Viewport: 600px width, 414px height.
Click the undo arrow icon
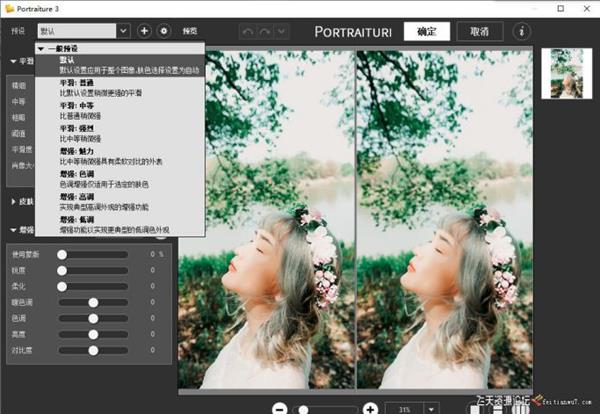click(x=248, y=32)
